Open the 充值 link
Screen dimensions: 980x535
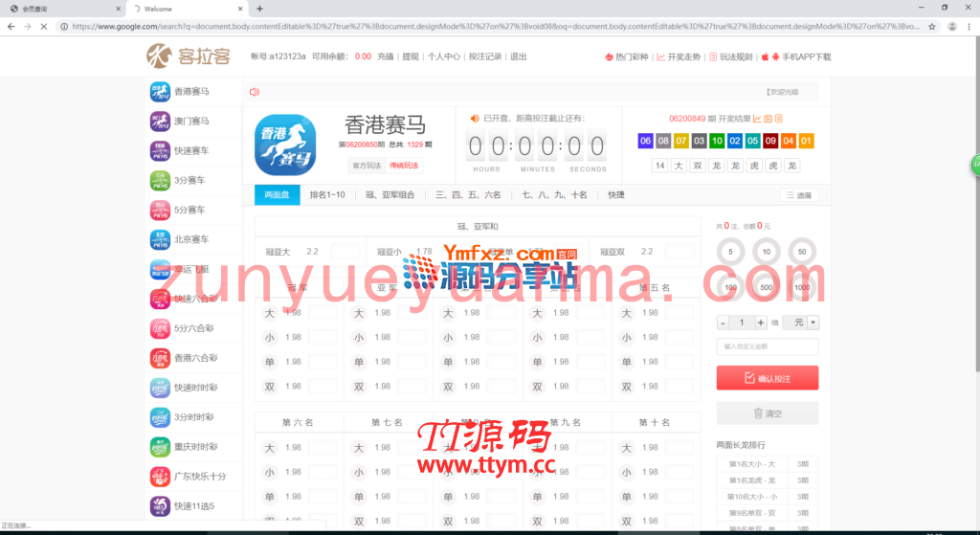(x=386, y=56)
